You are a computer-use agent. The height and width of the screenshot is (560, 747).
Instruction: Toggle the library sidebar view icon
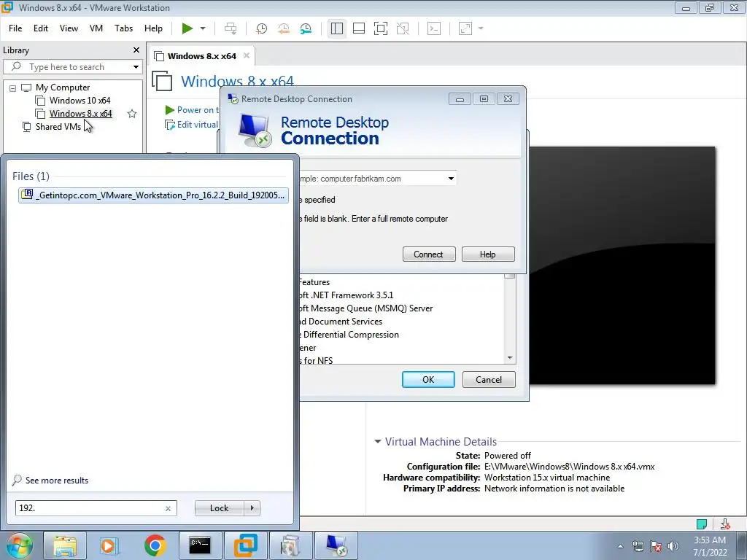337,28
